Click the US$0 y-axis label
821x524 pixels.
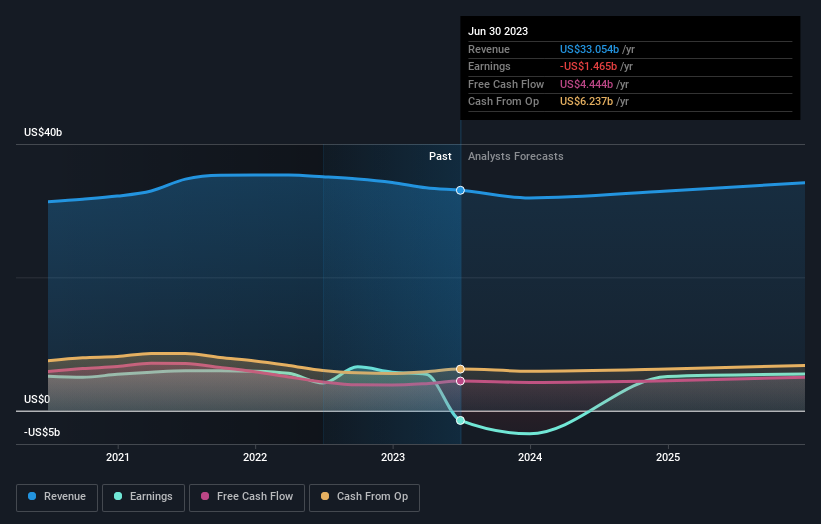click(37, 399)
